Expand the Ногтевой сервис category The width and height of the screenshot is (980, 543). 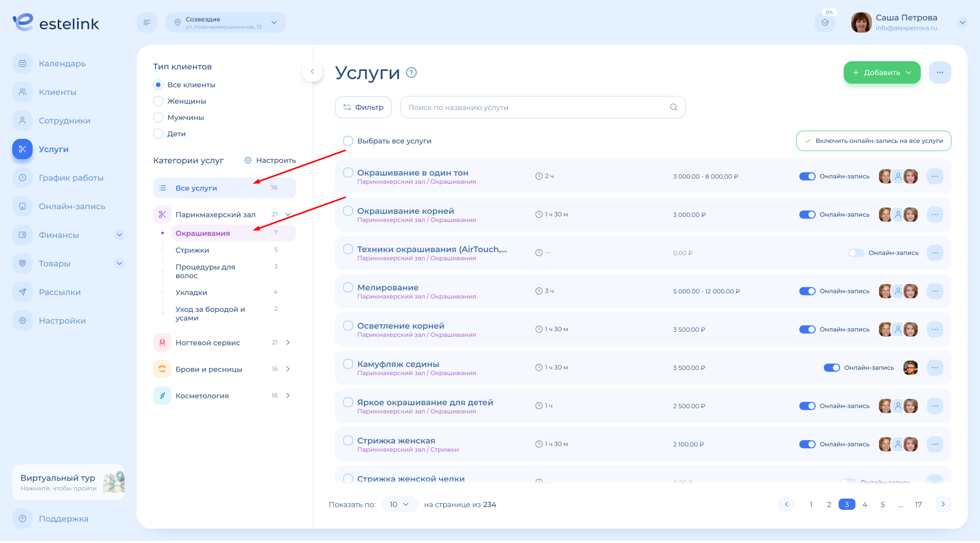pyautogui.click(x=288, y=342)
